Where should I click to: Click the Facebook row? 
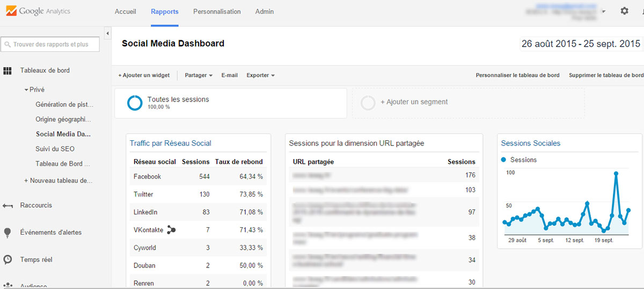tap(198, 177)
